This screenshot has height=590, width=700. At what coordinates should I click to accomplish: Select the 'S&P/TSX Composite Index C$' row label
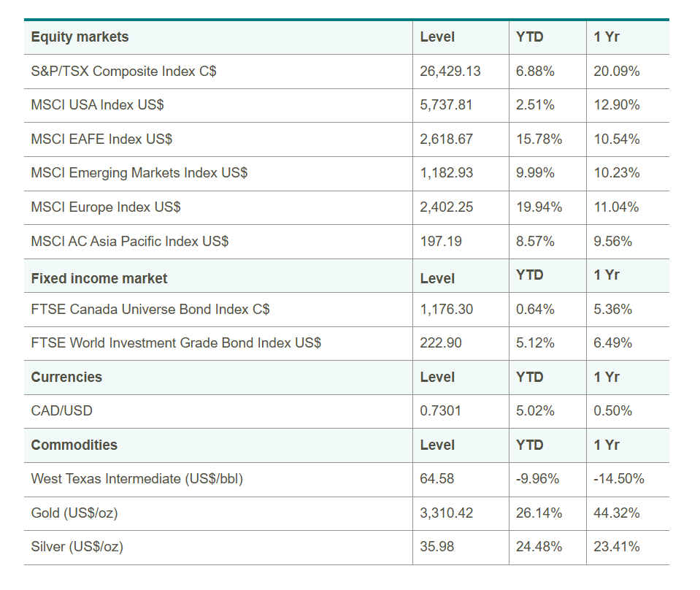click(123, 72)
